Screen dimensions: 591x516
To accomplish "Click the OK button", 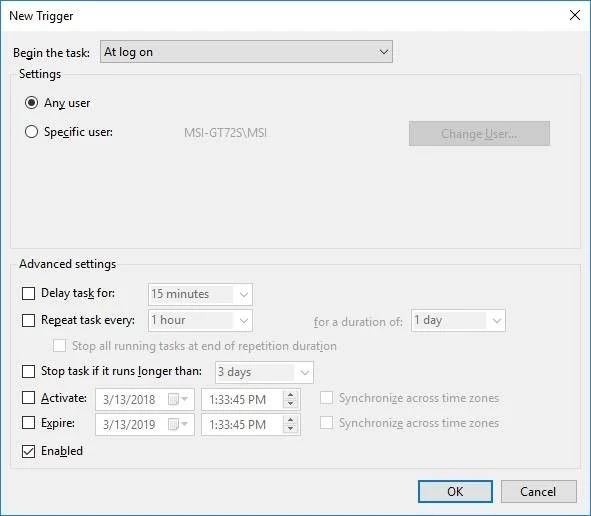I will (455, 492).
